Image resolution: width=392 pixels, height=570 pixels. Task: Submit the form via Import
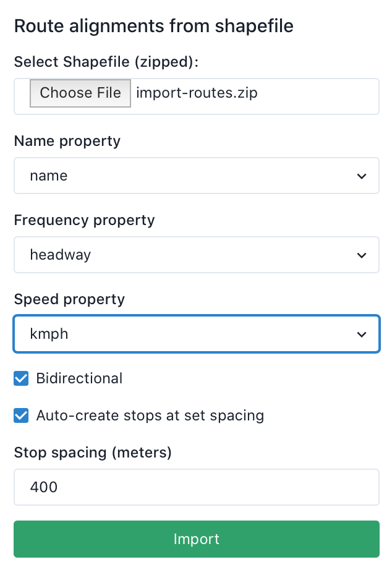point(196,538)
